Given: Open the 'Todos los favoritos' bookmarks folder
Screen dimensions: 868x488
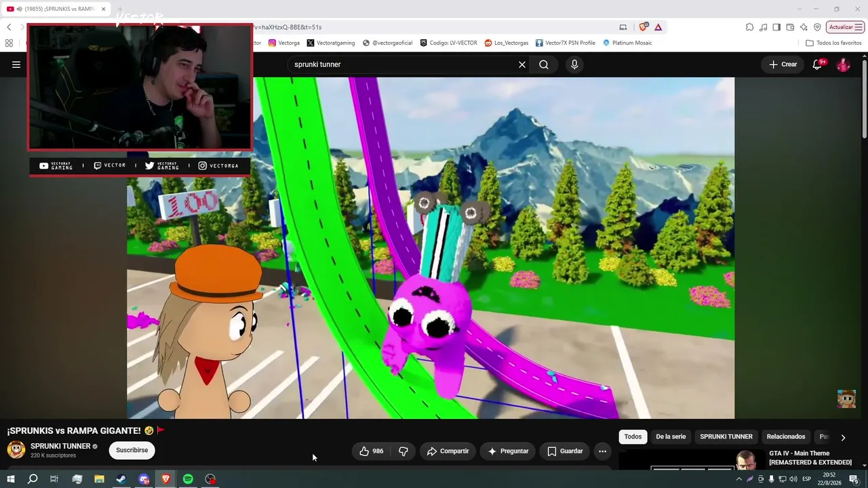Looking at the screenshot, I should coord(833,43).
